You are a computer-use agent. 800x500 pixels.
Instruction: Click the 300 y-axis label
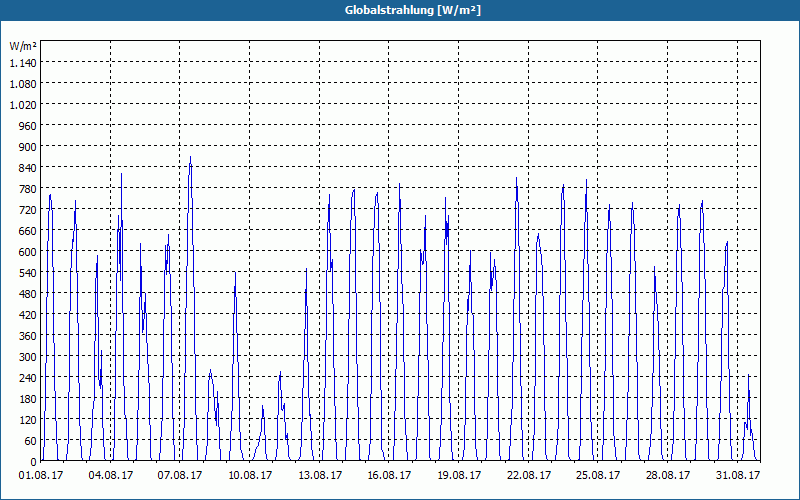point(28,357)
